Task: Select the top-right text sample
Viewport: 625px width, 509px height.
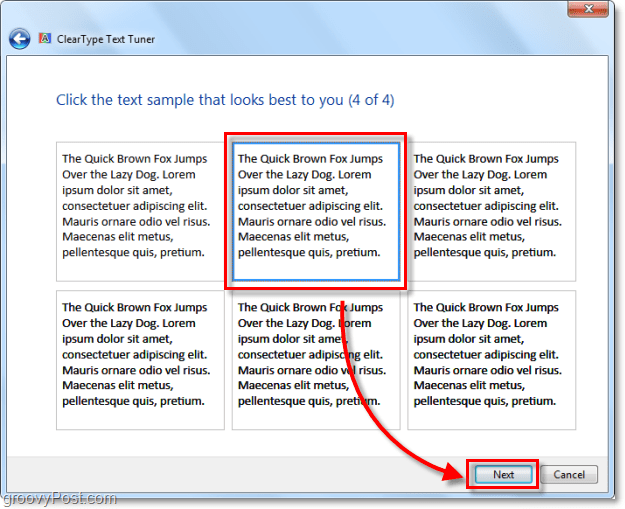Action: coord(491,212)
